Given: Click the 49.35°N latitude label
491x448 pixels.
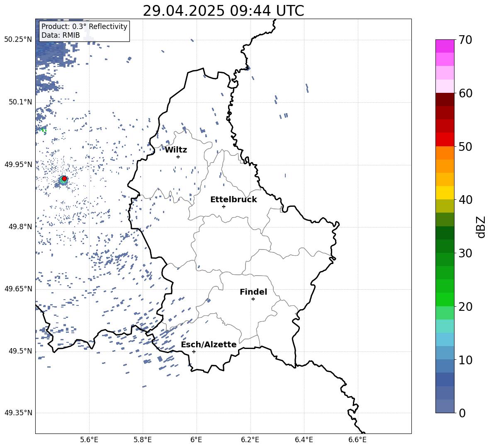Looking at the screenshot, I should (x=18, y=413).
